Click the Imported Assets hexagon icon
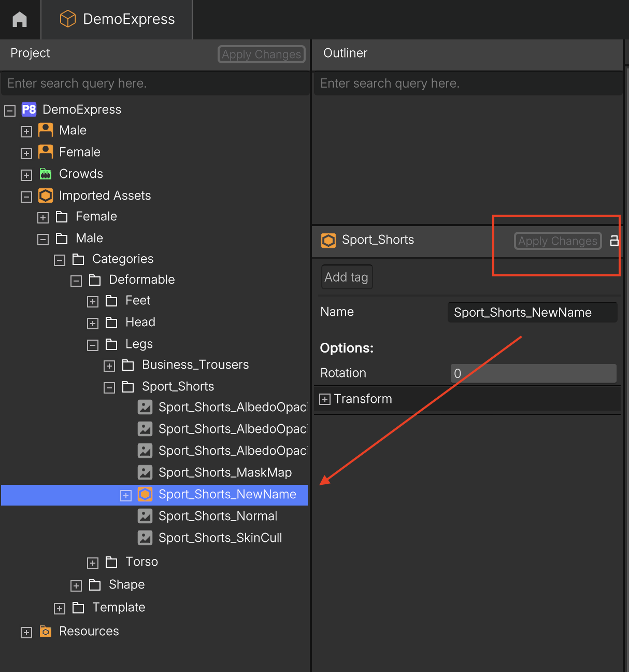The width and height of the screenshot is (629, 672). click(46, 195)
